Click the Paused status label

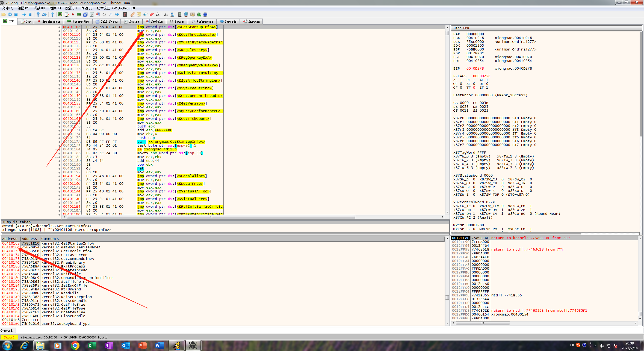[9, 337]
